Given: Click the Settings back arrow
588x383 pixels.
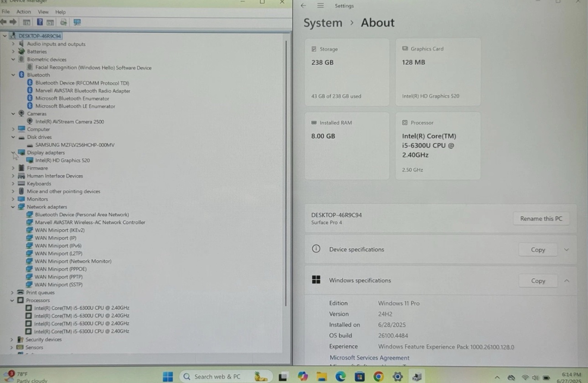Looking at the screenshot, I should 303,5.
